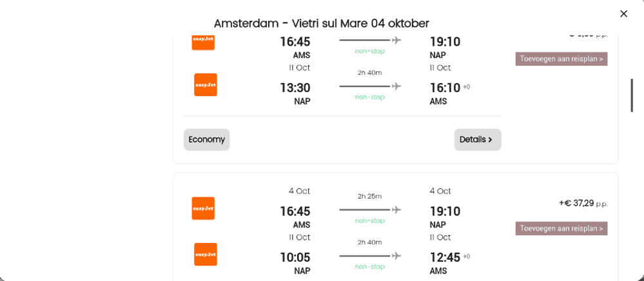Select the 13:30 NAP departure time
The height and width of the screenshot is (281, 644).
point(295,88)
